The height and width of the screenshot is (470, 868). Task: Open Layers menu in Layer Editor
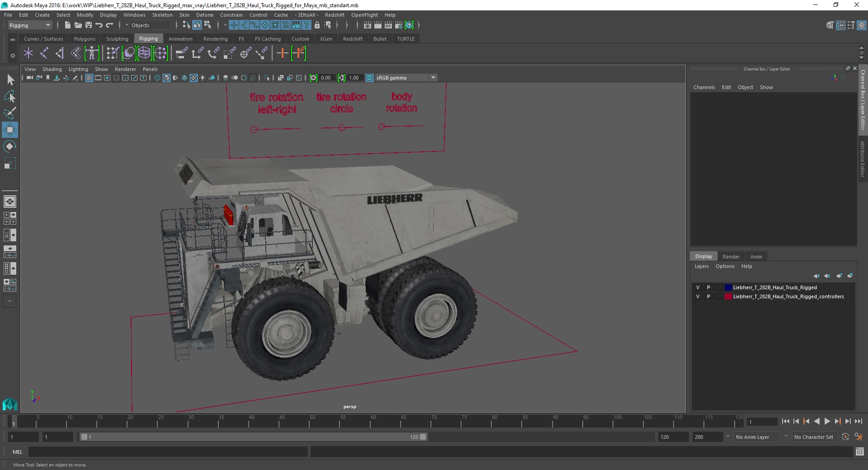click(702, 266)
